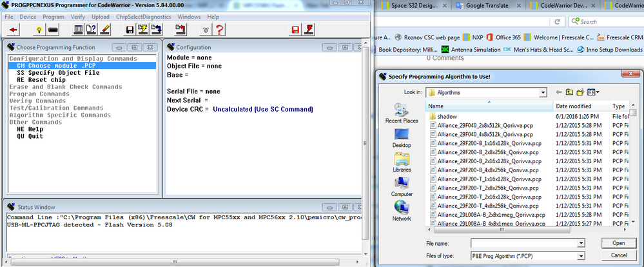Switch to the CodeWarrior Dev browser tab
The image size is (644, 267).
tap(562, 6)
